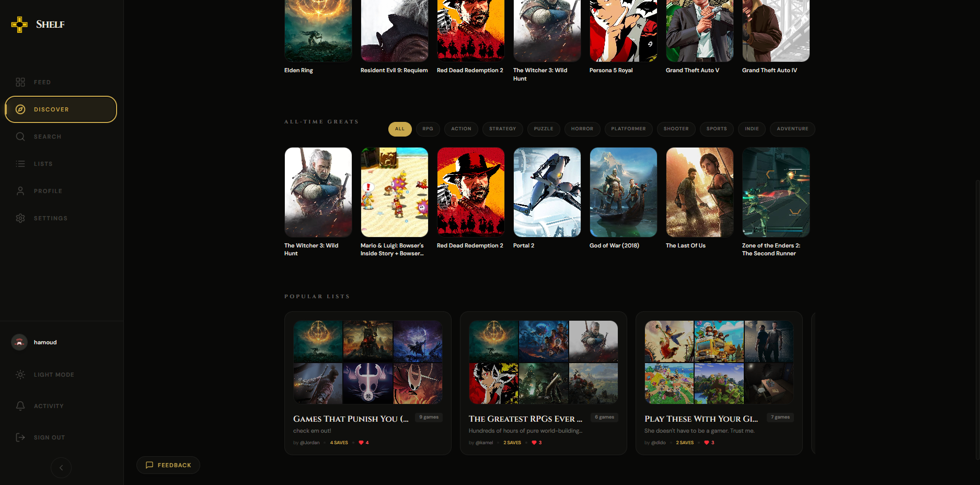
Task: Pick the Shooter genre filter
Action: click(676, 129)
